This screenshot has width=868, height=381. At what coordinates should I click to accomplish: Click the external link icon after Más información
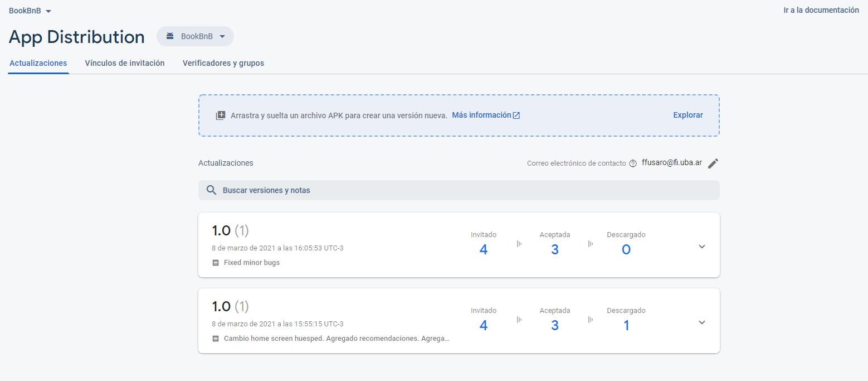tap(516, 115)
